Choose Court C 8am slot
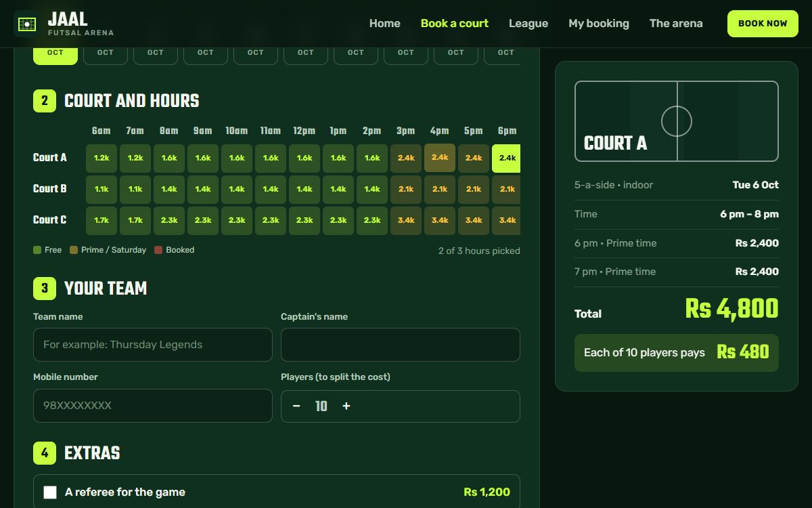This screenshot has width=812, height=508. [x=169, y=220]
